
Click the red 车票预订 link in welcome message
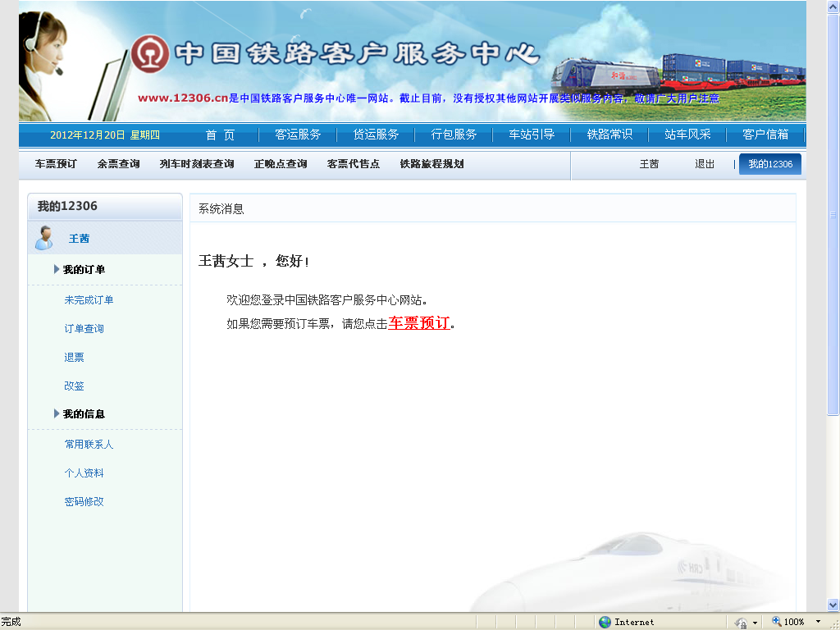click(x=419, y=323)
